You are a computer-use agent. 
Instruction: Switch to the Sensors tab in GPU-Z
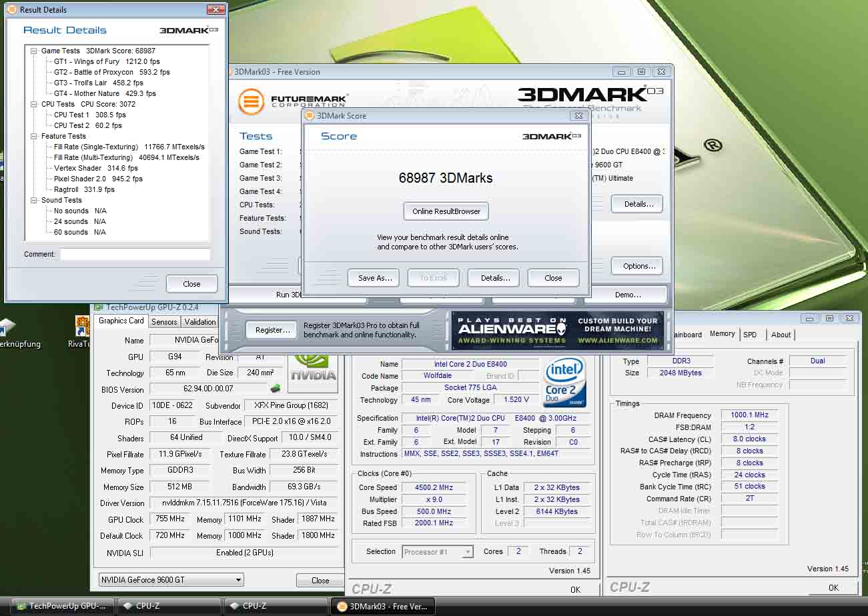tap(164, 321)
